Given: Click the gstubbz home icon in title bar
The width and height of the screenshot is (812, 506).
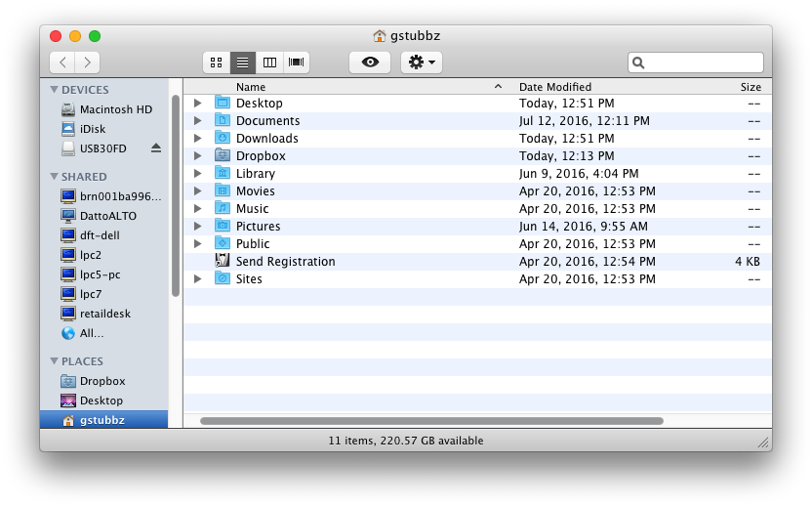Looking at the screenshot, I should coord(380,36).
